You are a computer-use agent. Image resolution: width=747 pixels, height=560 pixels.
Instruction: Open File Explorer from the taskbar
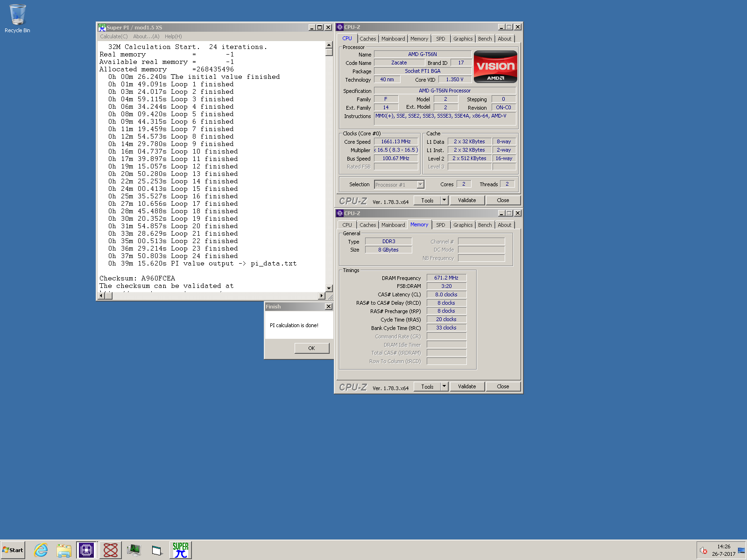click(x=64, y=550)
